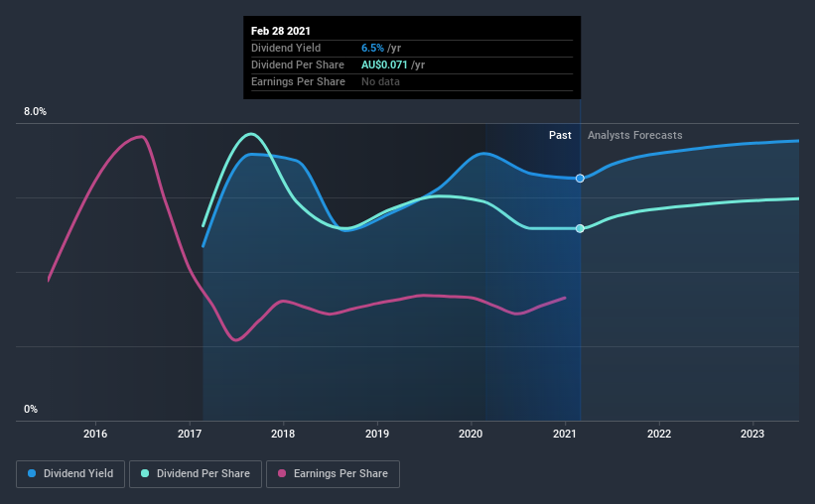Click the 2016 x-axis label

pos(95,434)
